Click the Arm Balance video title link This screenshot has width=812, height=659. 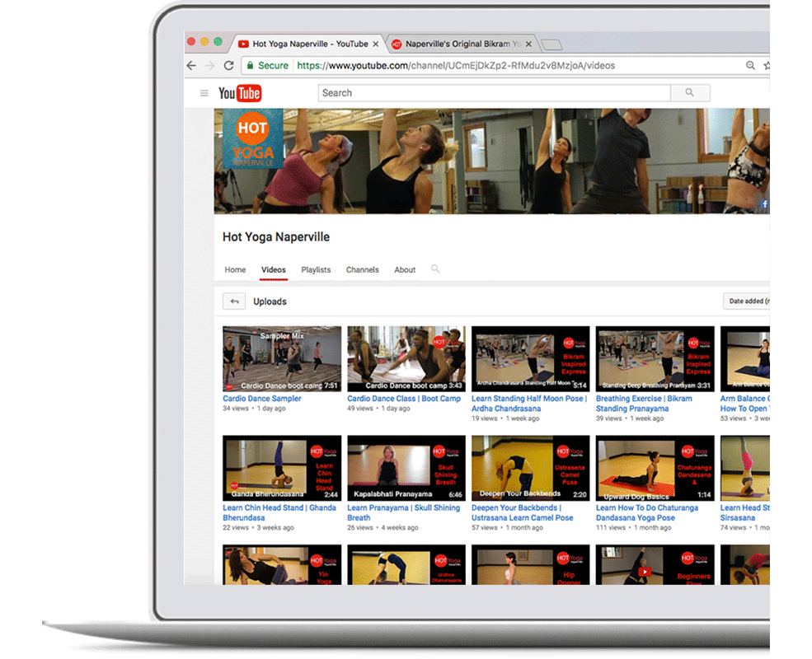(744, 404)
